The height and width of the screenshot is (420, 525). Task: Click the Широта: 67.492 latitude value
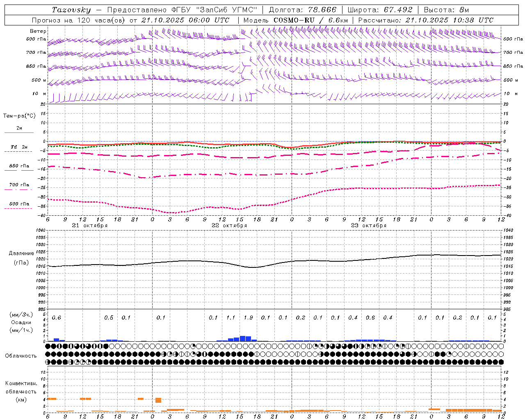pos(380,10)
